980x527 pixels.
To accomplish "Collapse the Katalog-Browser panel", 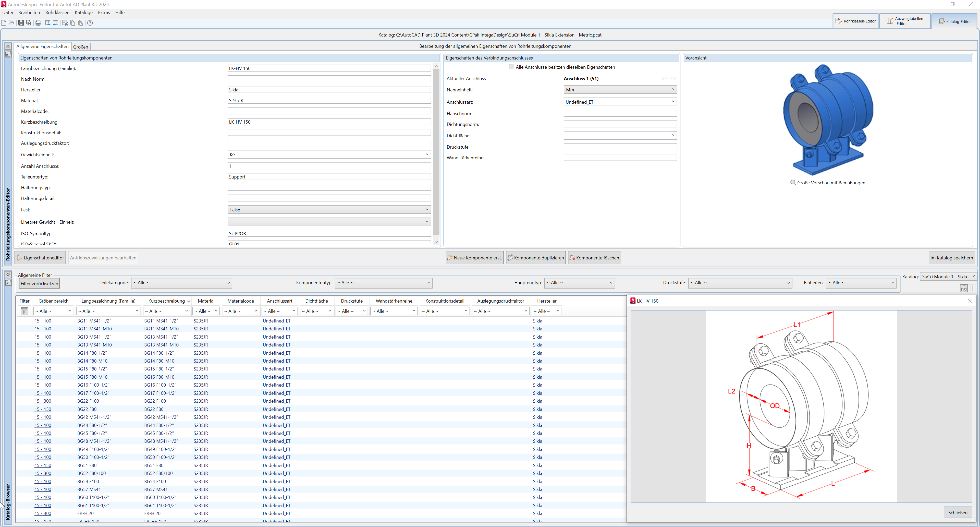I will click(8, 274).
